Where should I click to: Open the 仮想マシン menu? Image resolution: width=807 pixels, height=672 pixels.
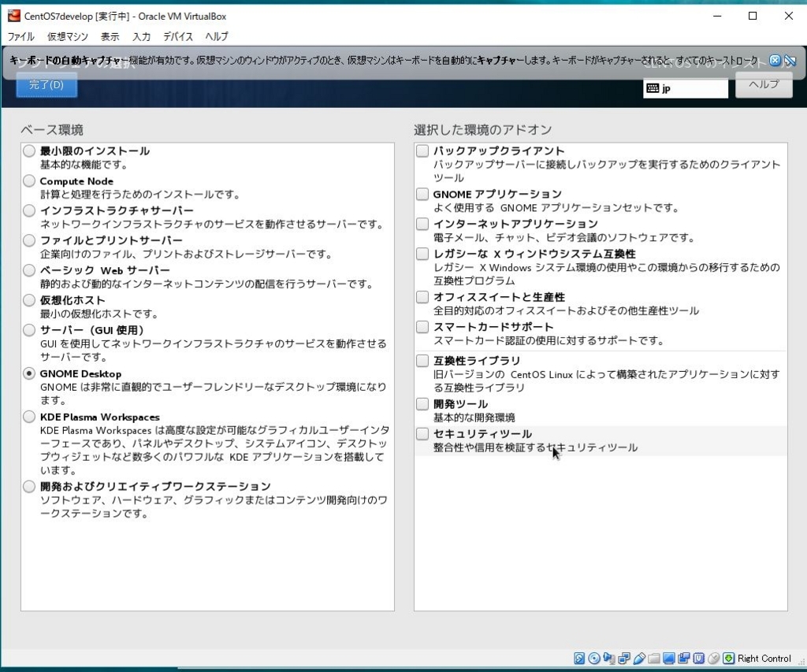[68, 36]
